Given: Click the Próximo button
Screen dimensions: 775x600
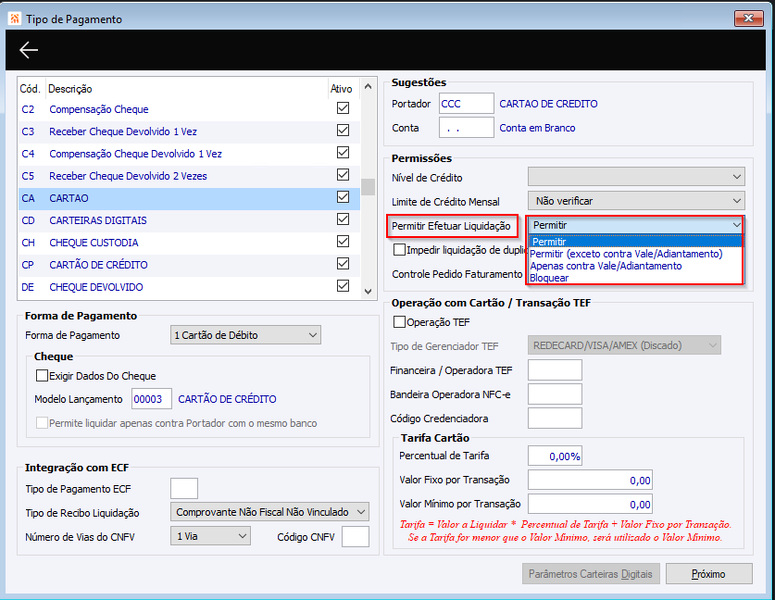Looking at the screenshot, I should coord(709,574).
